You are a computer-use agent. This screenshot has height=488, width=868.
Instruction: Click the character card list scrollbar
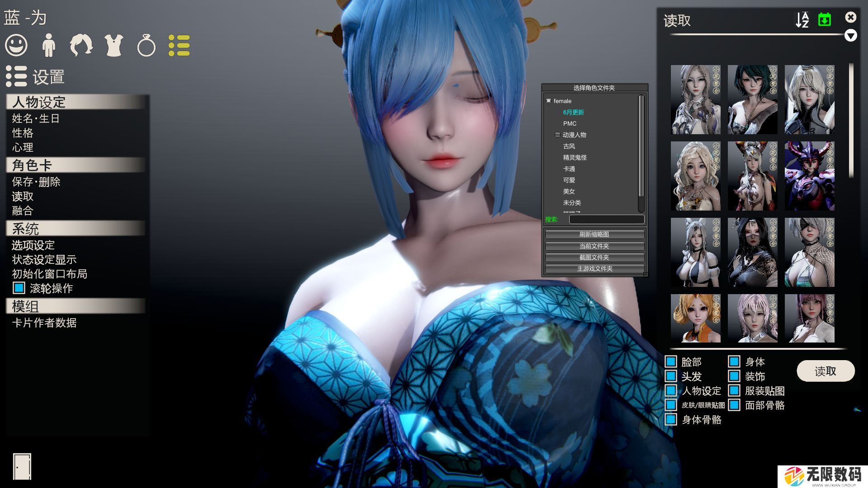(851, 120)
